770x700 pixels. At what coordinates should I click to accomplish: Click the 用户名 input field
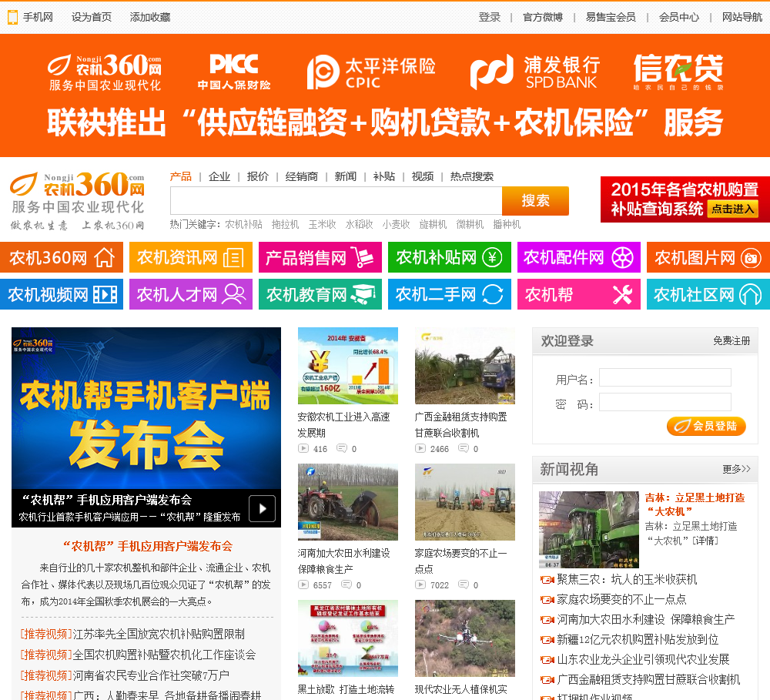(x=665, y=377)
